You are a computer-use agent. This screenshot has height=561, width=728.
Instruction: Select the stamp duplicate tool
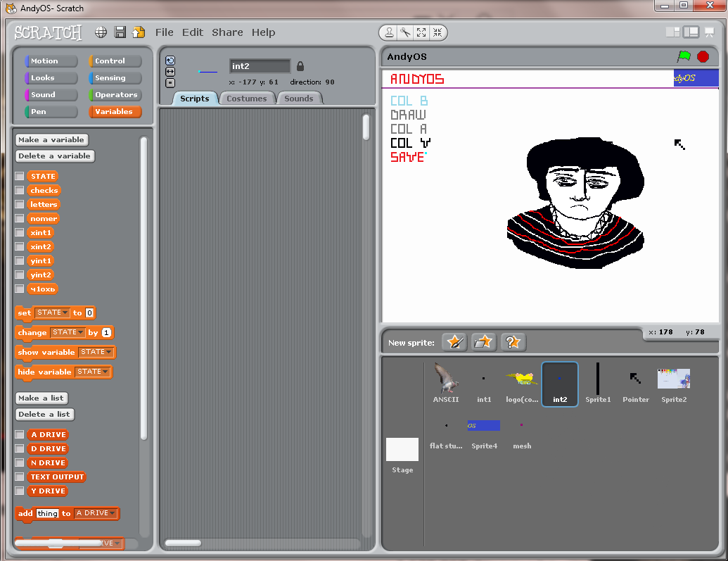point(389,32)
